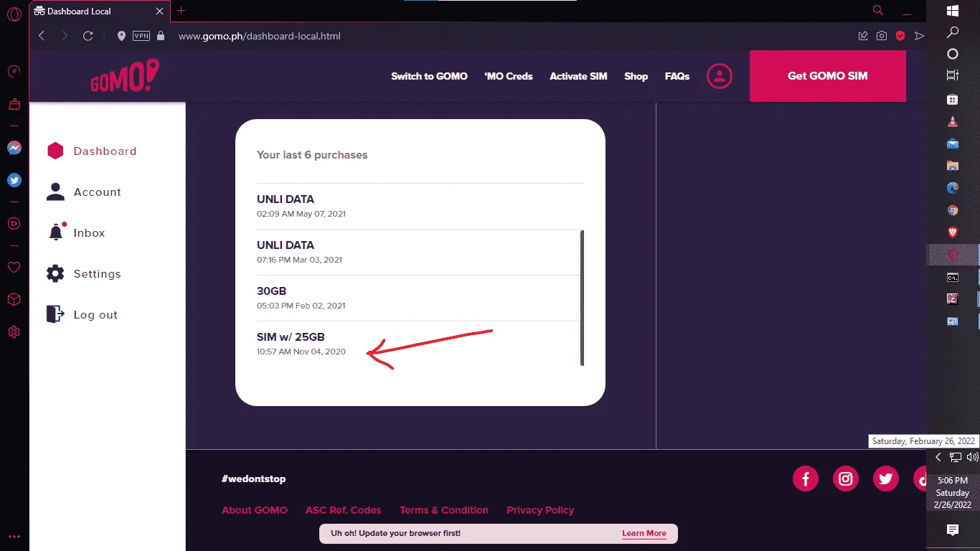
Task: Click the purchases list scrollbar
Action: [x=582, y=298]
